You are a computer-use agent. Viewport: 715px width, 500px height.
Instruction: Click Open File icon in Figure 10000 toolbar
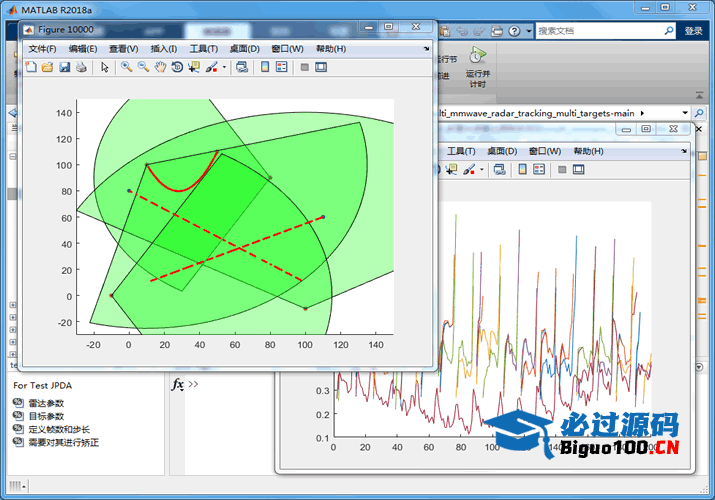pyautogui.click(x=47, y=67)
